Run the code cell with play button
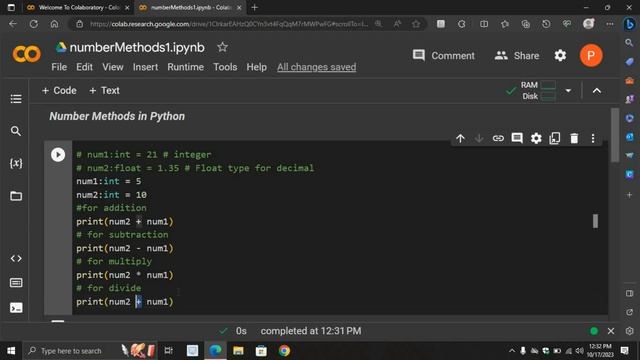 click(58, 155)
